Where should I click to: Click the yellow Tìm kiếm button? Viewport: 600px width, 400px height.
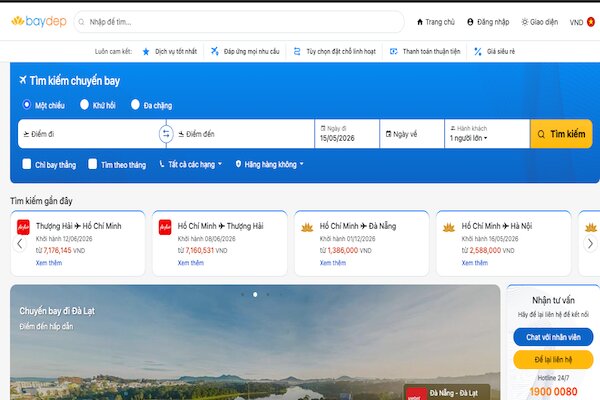[561, 134]
